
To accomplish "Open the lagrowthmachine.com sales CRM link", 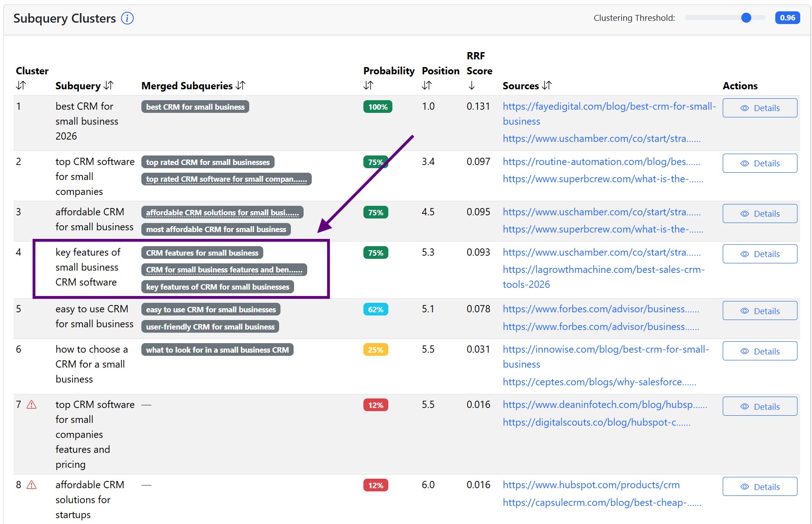I will pyautogui.click(x=603, y=270).
